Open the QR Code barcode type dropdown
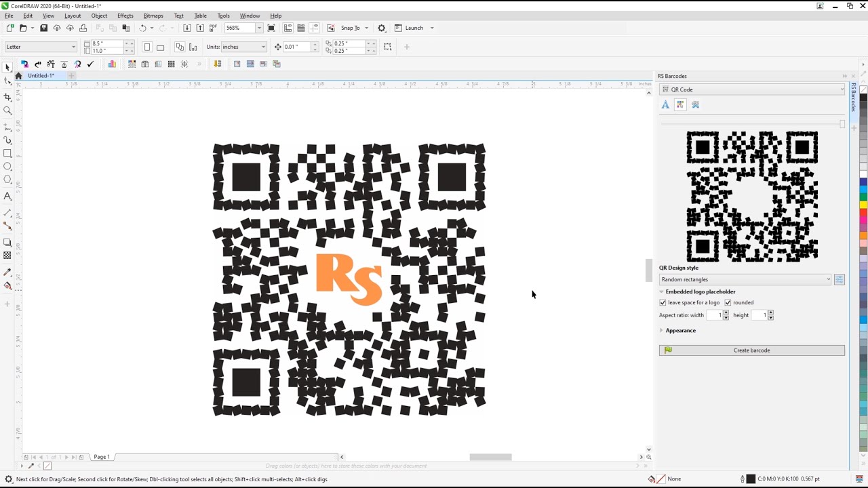The width and height of the screenshot is (868, 488). tap(752, 89)
